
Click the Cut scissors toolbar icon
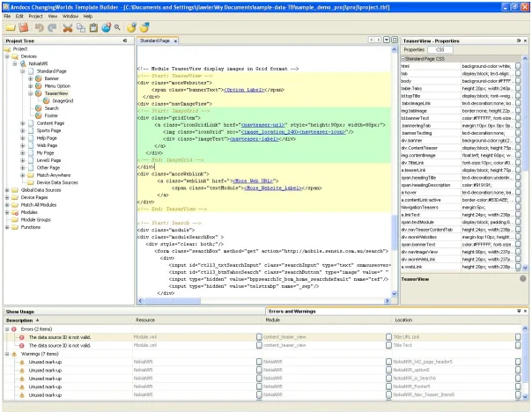pyautogui.click(x=68, y=27)
